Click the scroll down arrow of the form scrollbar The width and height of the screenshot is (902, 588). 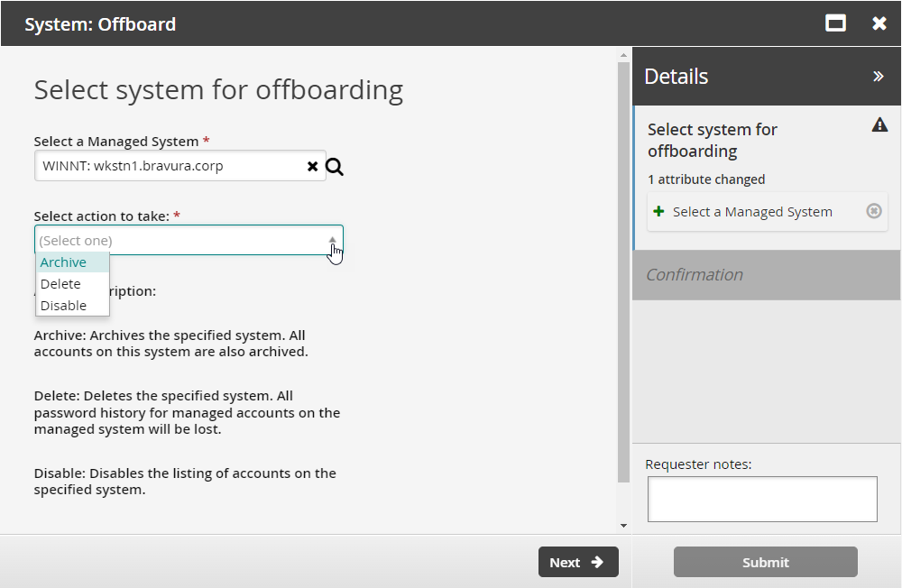click(x=623, y=525)
